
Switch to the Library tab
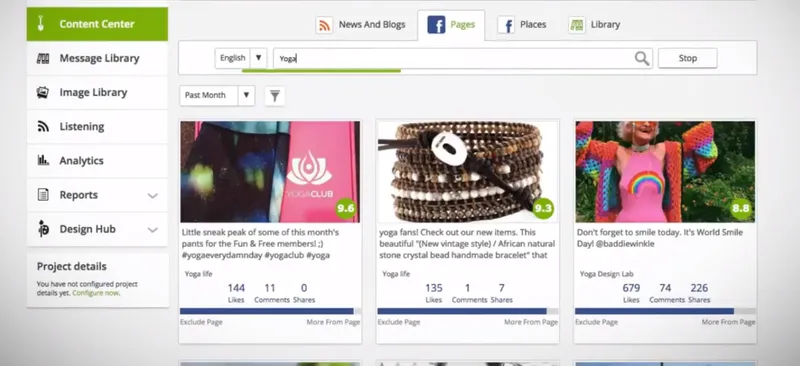594,25
